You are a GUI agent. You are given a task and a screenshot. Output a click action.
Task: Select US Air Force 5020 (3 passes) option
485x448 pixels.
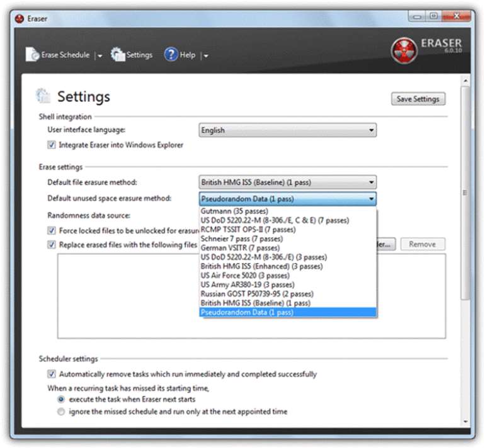tap(288, 276)
